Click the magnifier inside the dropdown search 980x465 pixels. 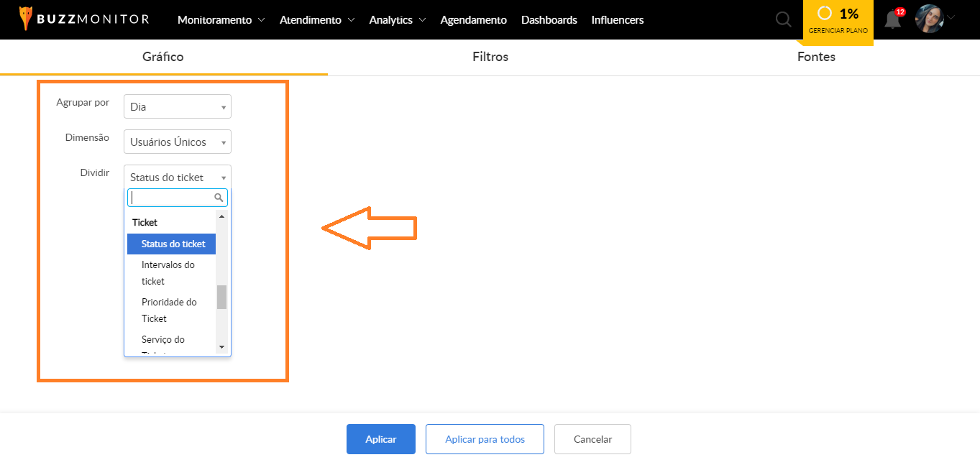pyautogui.click(x=219, y=198)
